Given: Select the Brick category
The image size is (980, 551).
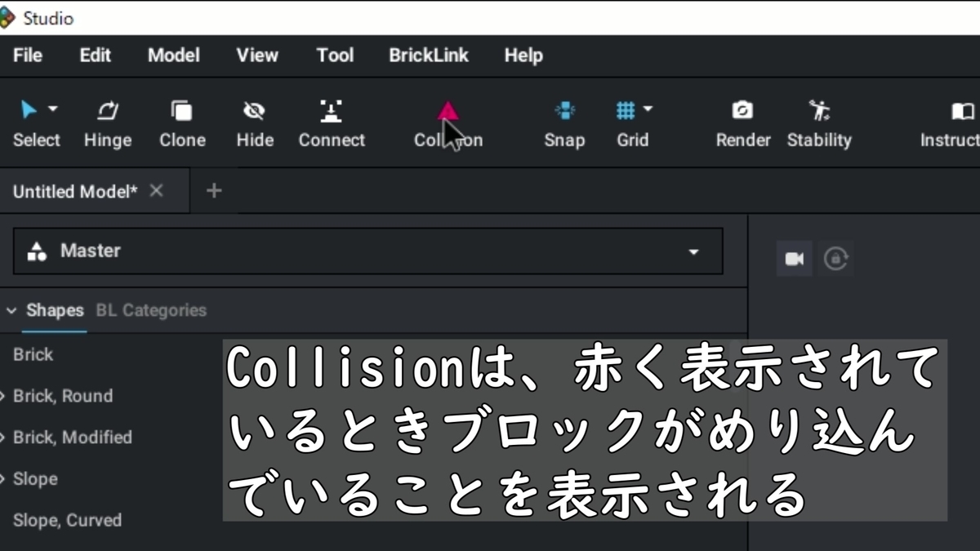Looking at the screenshot, I should pyautogui.click(x=33, y=354).
